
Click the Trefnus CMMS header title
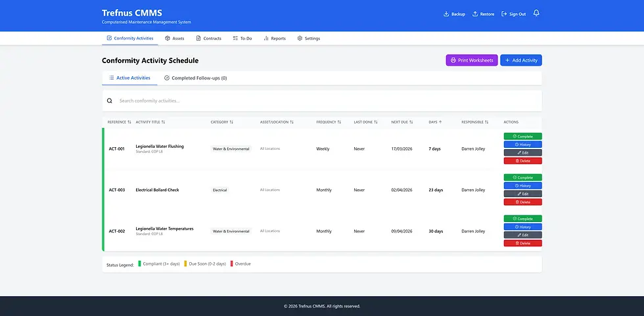pos(132,12)
